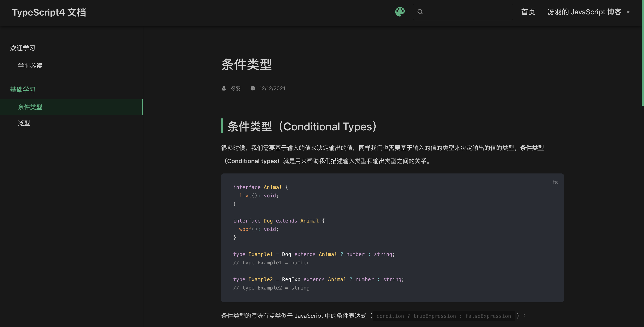Select 条件类型 in the sidebar
Image resolution: width=644 pixels, height=327 pixels.
point(30,107)
